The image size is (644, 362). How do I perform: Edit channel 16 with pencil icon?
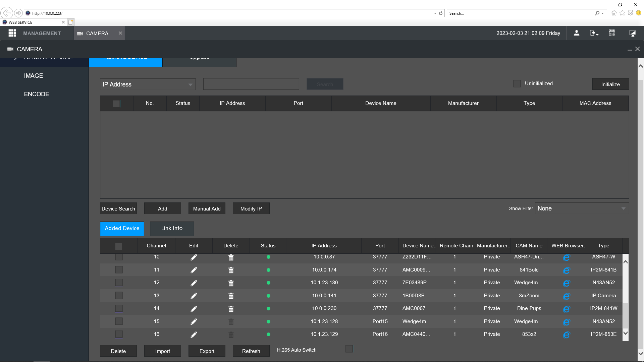pos(194,335)
